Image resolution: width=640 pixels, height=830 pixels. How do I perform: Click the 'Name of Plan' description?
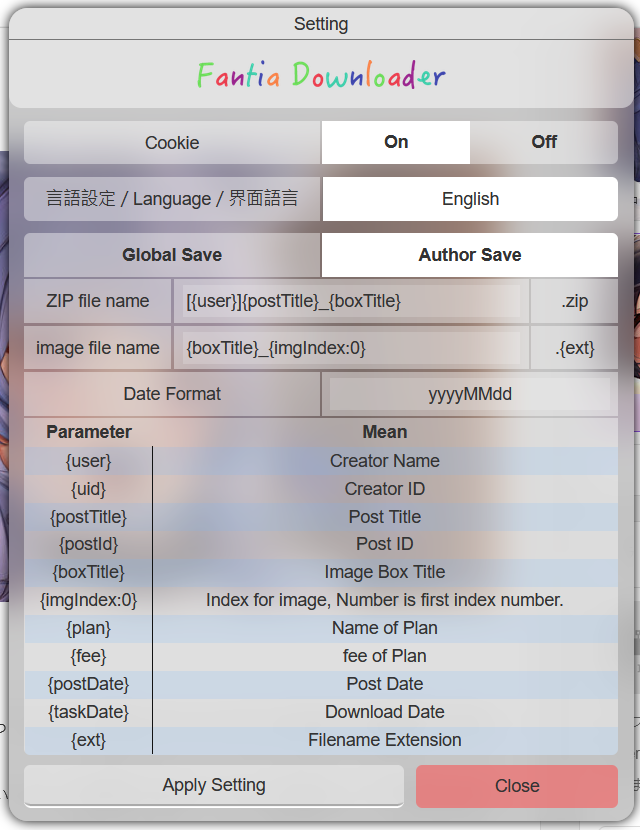point(385,628)
